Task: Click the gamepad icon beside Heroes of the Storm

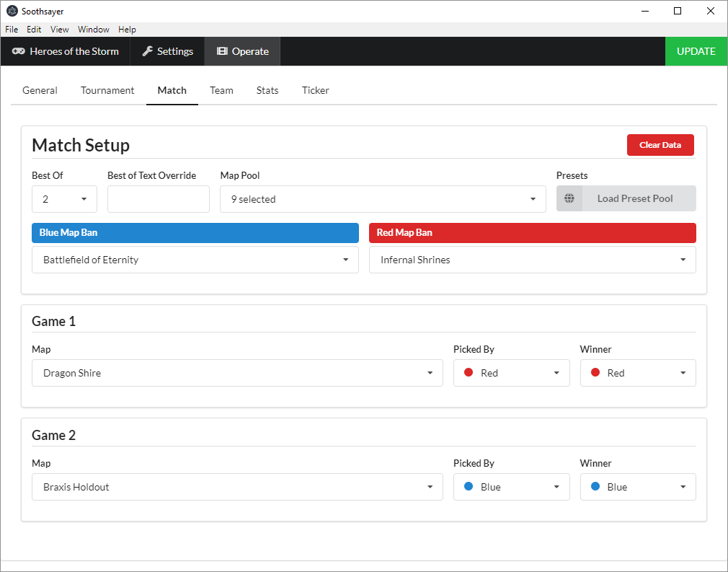Action: (x=19, y=51)
